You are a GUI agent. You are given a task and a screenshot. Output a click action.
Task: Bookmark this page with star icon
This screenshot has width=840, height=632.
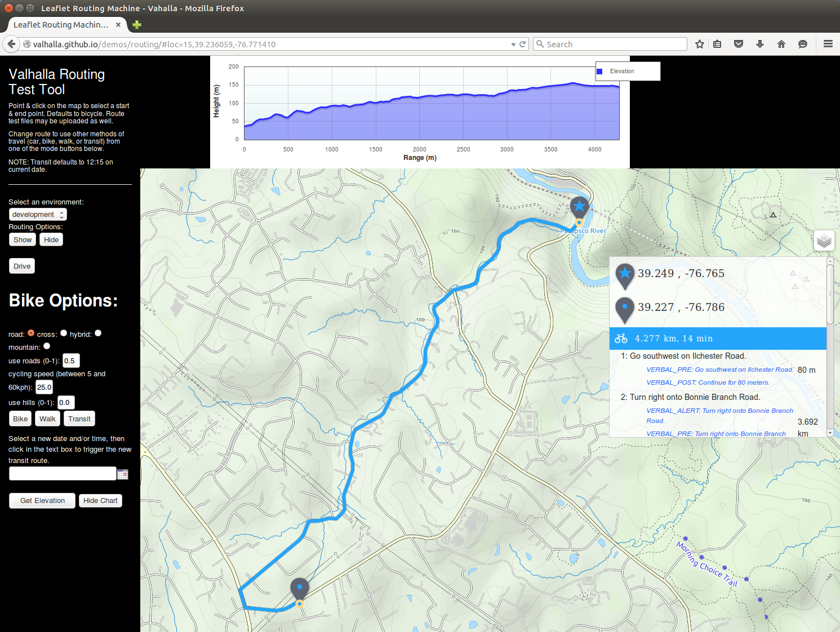coord(700,44)
